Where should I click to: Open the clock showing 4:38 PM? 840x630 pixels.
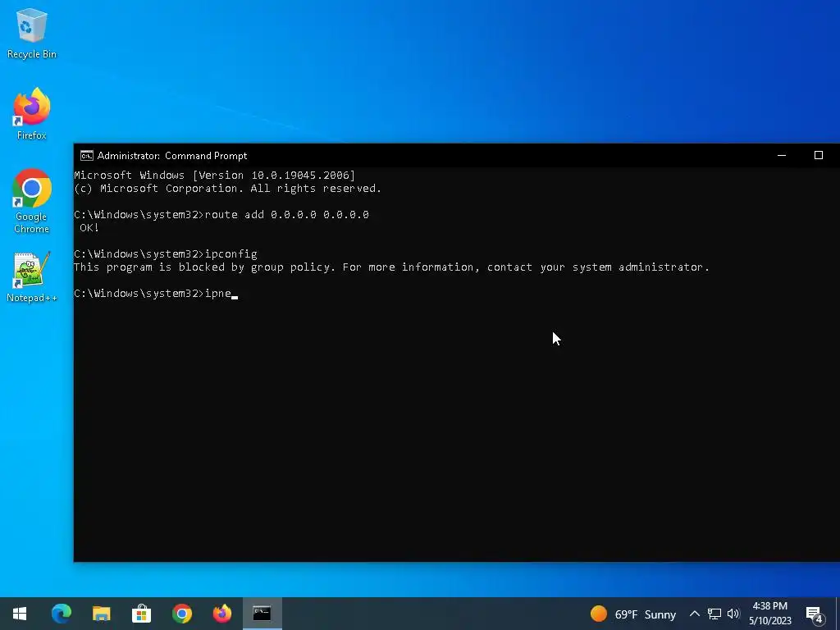point(769,614)
